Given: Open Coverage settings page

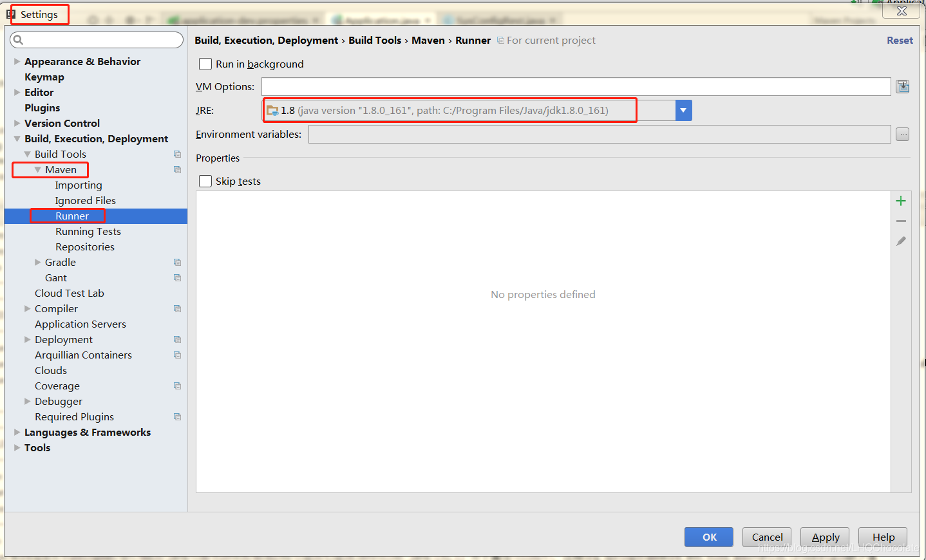Looking at the screenshot, I should pos(57,386).
